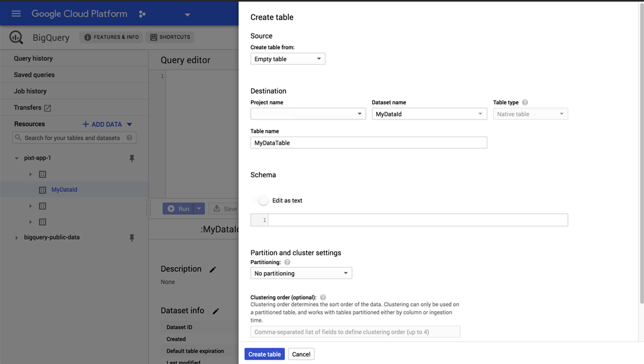Screen dimensions: 644x364
Task: Click the project selector dots icon
Action: coord(142,14)
